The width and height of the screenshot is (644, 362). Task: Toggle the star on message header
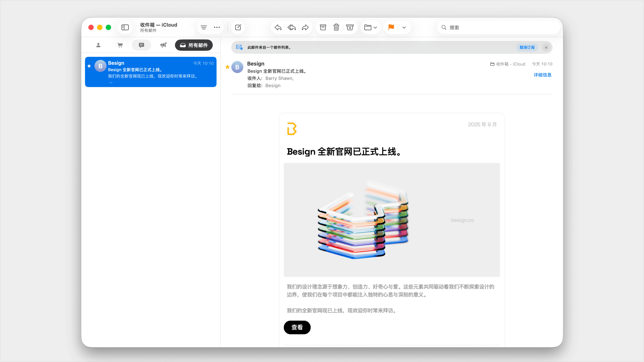pos(227,67)
